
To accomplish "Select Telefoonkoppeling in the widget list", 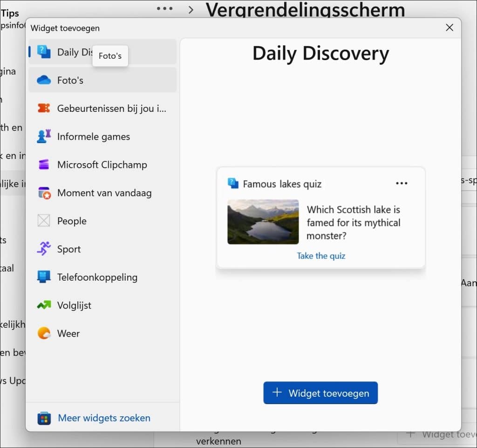I will click(97, 277).
